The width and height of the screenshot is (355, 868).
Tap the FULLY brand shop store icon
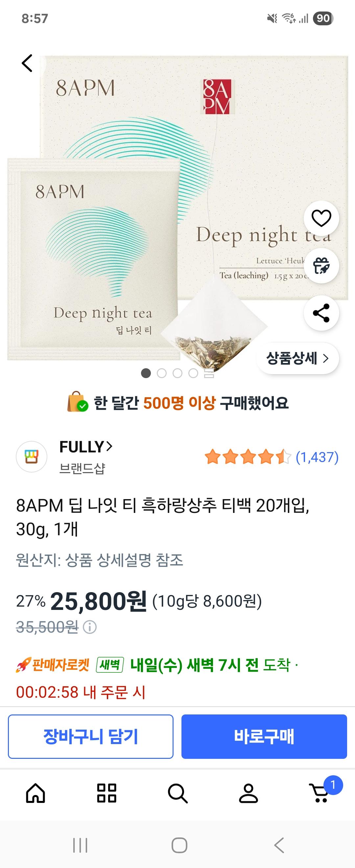click(x=31, y=457)
